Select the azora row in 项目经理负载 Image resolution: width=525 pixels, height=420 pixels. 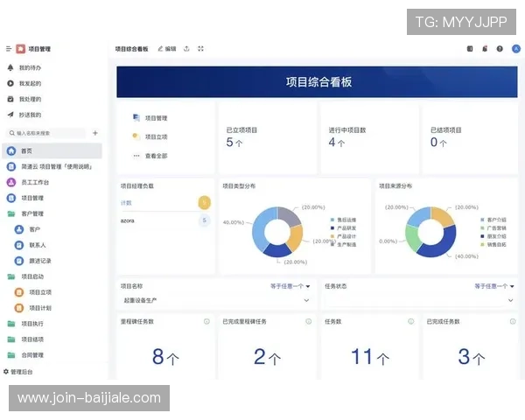coord(165,220)
